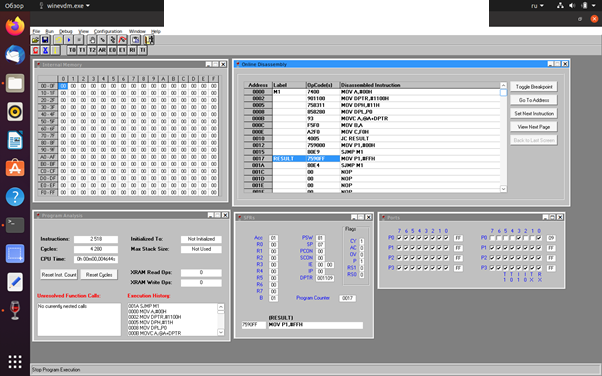Click the Acc register value field
Screen dimensions: 602x376
point(273,238)
